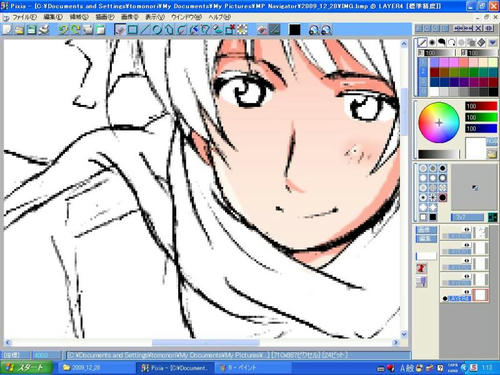Hide the topmost layer via eye icon

pyautogui.click(x=467, y=229)
